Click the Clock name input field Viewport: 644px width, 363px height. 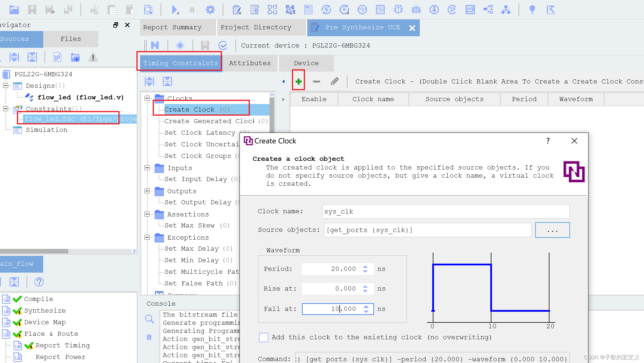(x=446, y=211)
